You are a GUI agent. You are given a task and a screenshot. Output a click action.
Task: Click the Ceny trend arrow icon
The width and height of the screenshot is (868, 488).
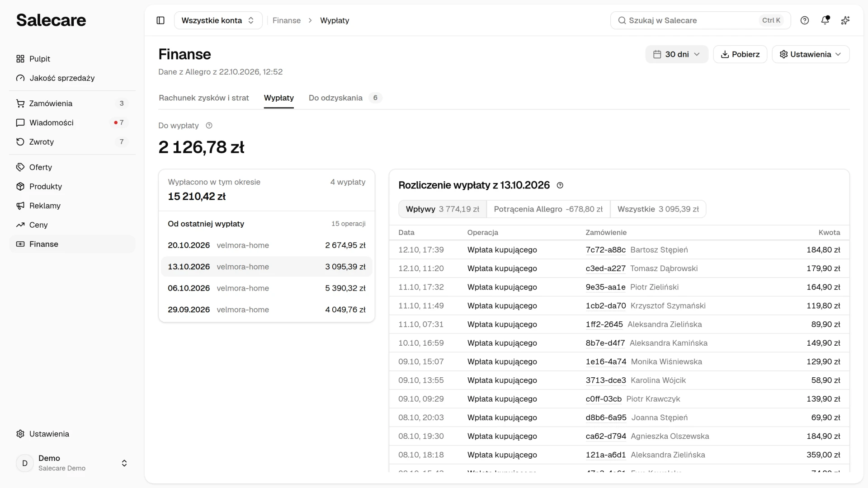(20, 225)
